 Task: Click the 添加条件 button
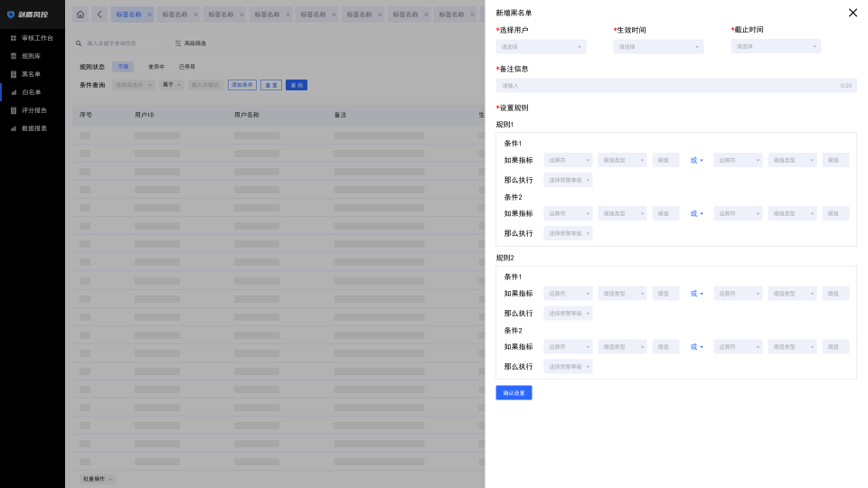(242, 85)
